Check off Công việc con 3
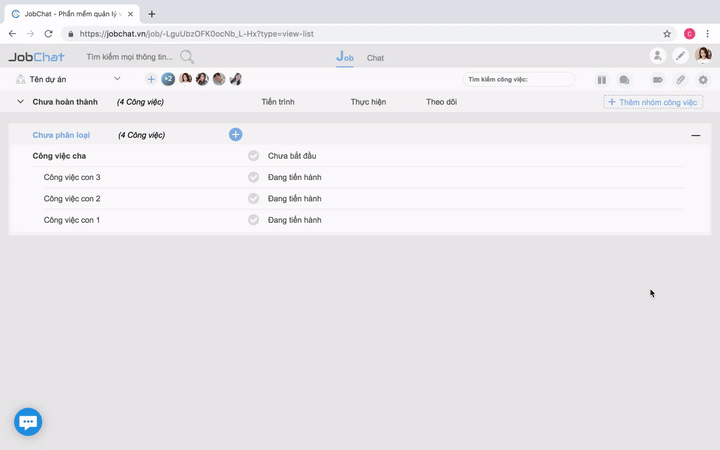The height and width of the screenshot is (450, 720). point(254,177)
